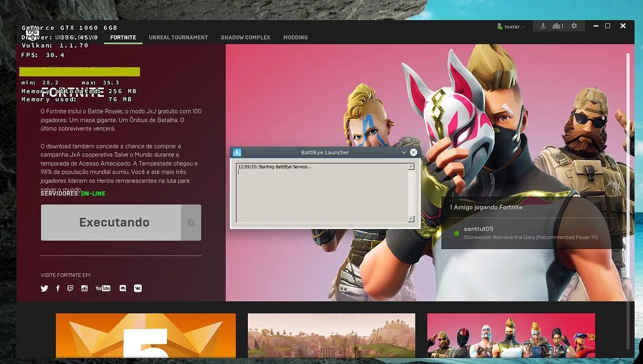This screenshot has height=364, width=643.
Task: Click the ON-LINE server status text
Action: [93, 194]
